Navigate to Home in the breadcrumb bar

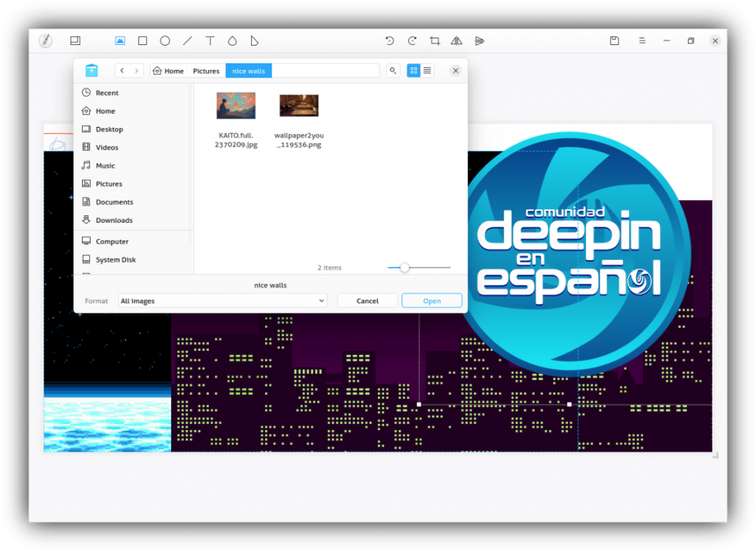pyautogui.click(x=168, y=71)
